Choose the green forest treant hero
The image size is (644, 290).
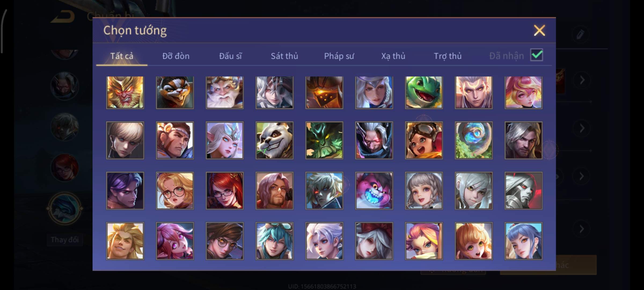tap(324, 140)
